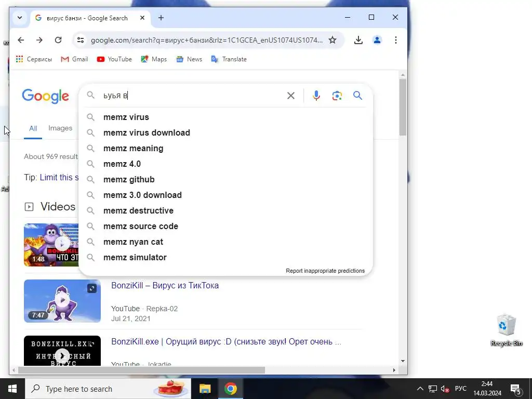The image size is (532, 399).
Task: Click the scroll-down arrow of page scrollbar
Action: click(403, 361)
